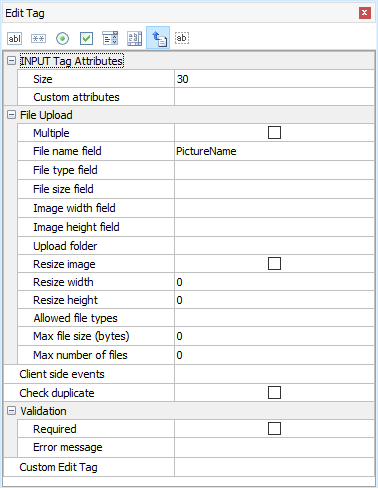
Task: Click the Upload folder value cell
Action: (x=274, y=246)
